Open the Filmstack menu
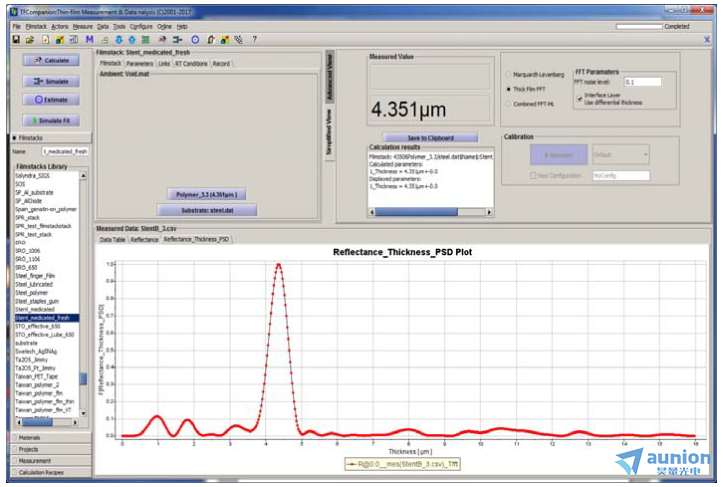The image size is (723, 487). pos(36,26)
